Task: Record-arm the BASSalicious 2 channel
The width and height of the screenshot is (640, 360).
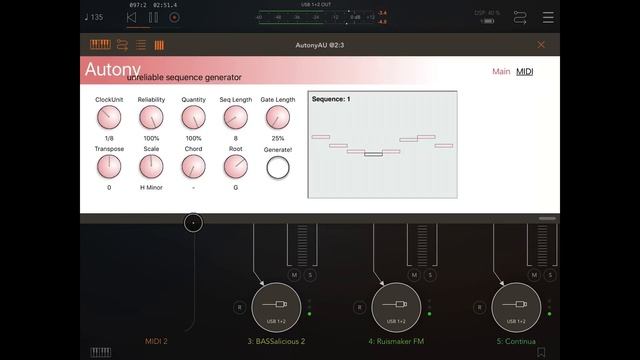Action: (x=240, y=307)
